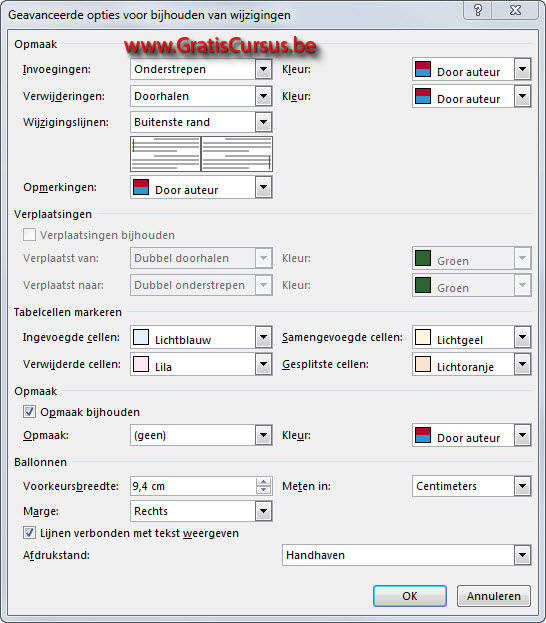The width and height of the screenshot is (546, 623).
Task: Click the Door auteur color icon for Opmerkingen
Action: click(x=141, y=187)
